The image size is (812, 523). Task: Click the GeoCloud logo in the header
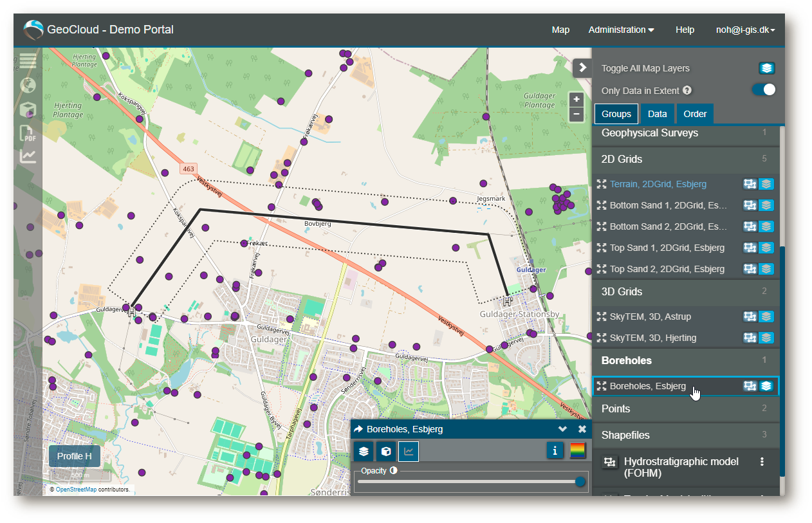pyautogui.click(x=33, y=30)
